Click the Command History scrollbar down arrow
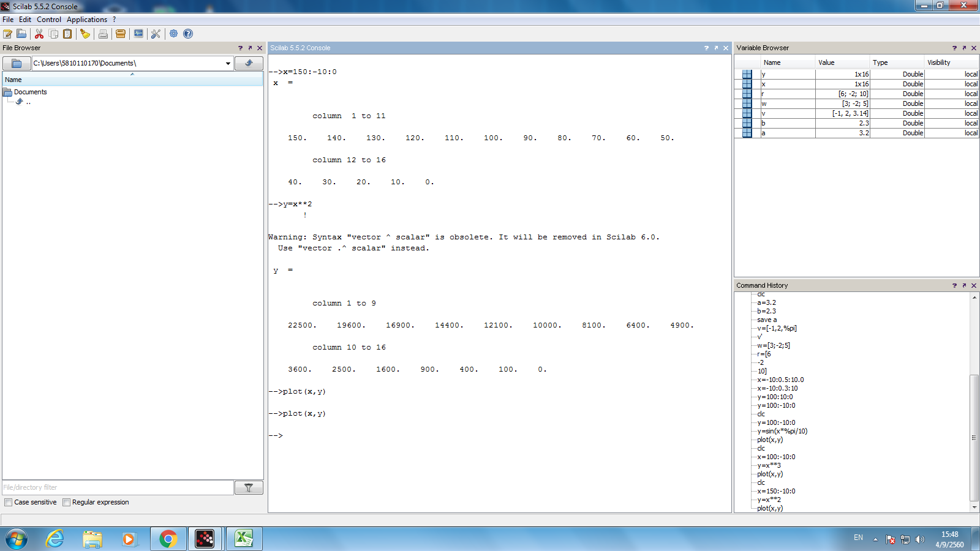Screen dimensions: 980x551 click(974, 507)
